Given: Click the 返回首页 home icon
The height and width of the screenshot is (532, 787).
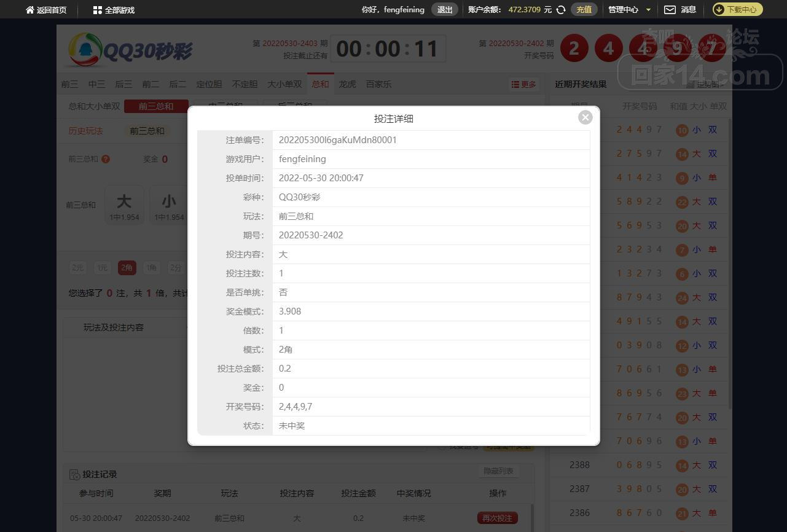Looking at the screenshot, I should (x=29, y=10).
